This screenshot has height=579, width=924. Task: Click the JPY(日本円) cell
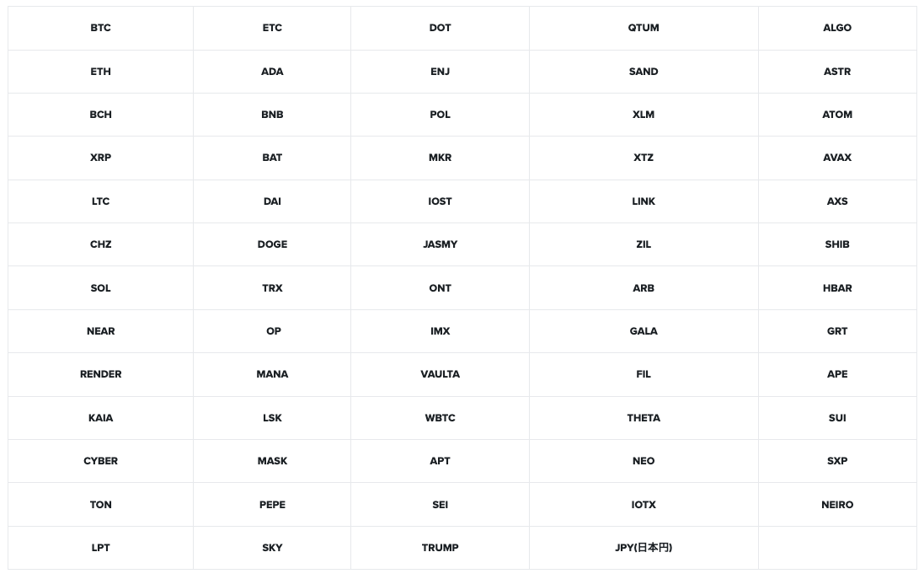(644, 548)
